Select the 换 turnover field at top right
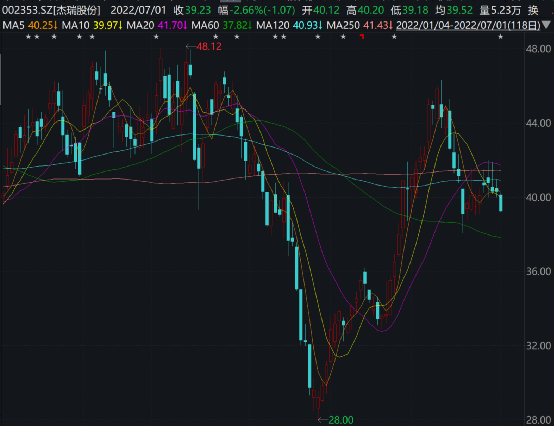The width and height of the screenshot is (554, 426). click(533, 10)
